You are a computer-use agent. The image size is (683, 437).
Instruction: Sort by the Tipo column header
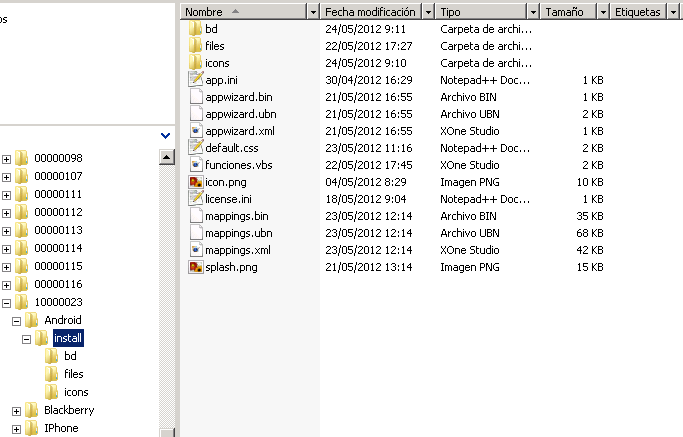[x=481, y=12]
